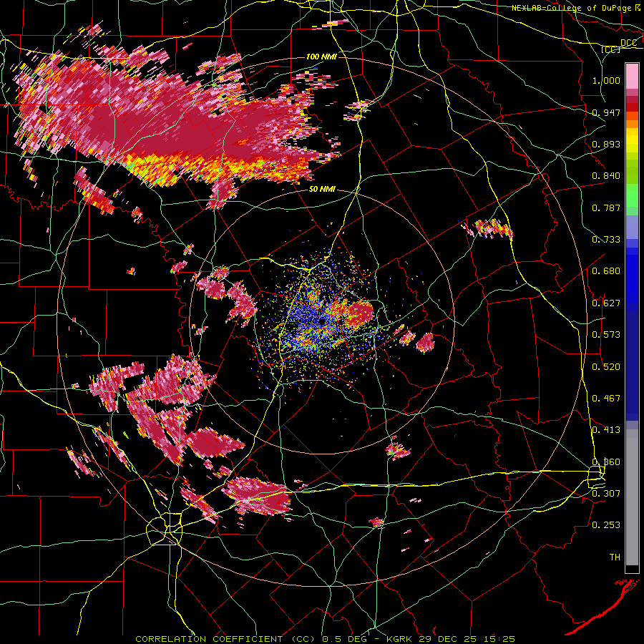Screen dimensions: 644x644
Task: Select the 1.000 value on the scale
Action: tap(606, 80)
